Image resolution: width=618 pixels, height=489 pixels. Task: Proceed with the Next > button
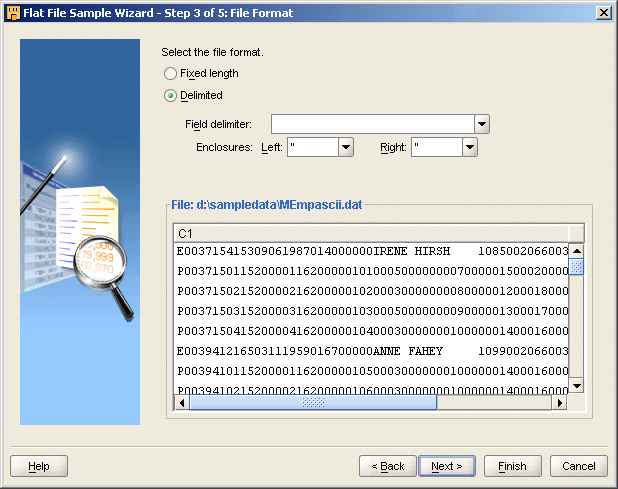[x=447, y=466]
